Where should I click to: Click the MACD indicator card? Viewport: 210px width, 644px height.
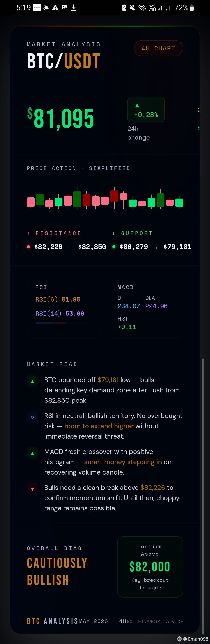(146, 307)
